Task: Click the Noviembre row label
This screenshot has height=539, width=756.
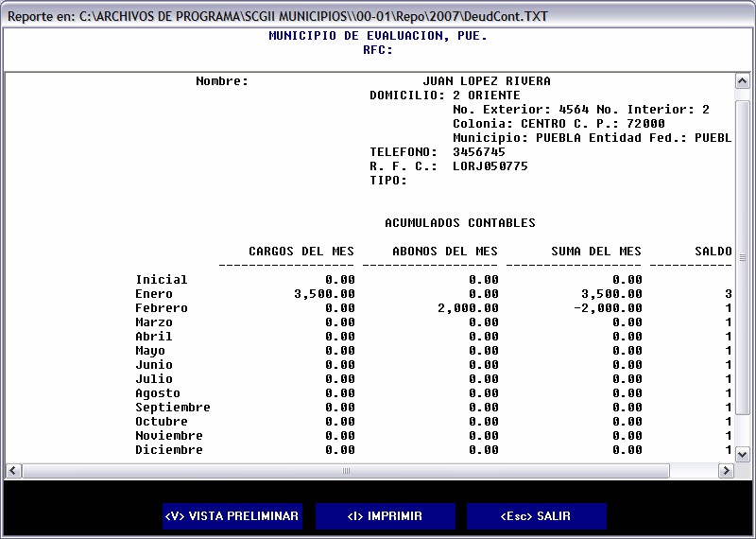Action: tap(169, 436)
